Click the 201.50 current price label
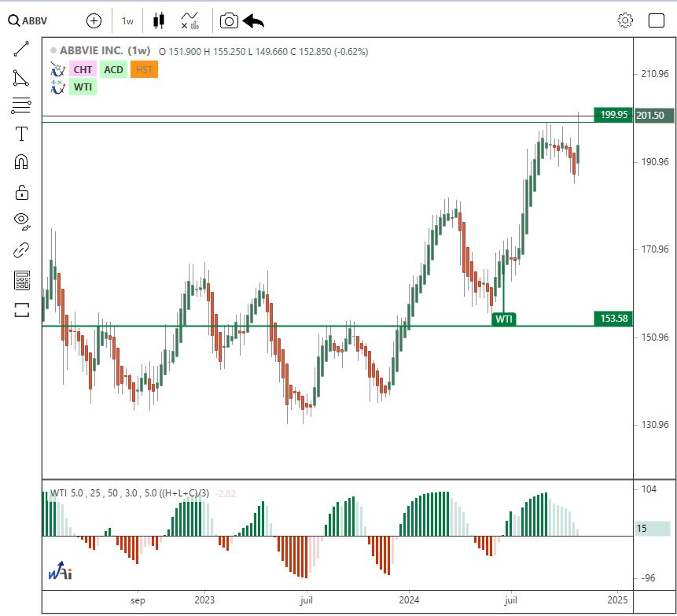677x616 pixels. tap(653, 116)
